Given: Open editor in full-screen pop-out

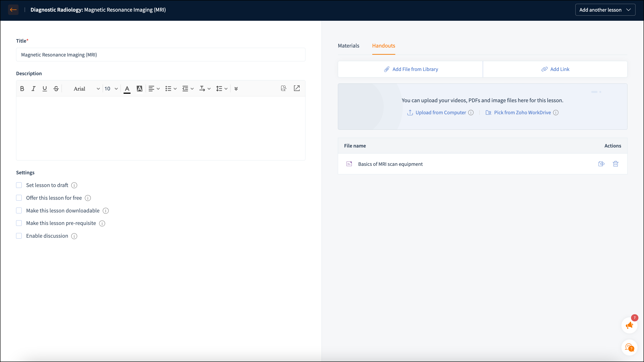Looking at the screenshot, I should pos(297,88).
